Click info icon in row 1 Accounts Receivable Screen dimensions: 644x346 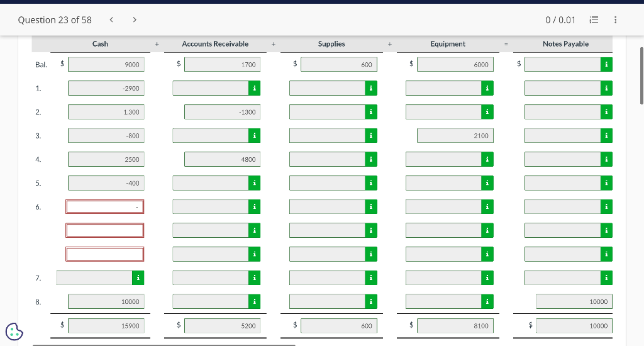254,88
